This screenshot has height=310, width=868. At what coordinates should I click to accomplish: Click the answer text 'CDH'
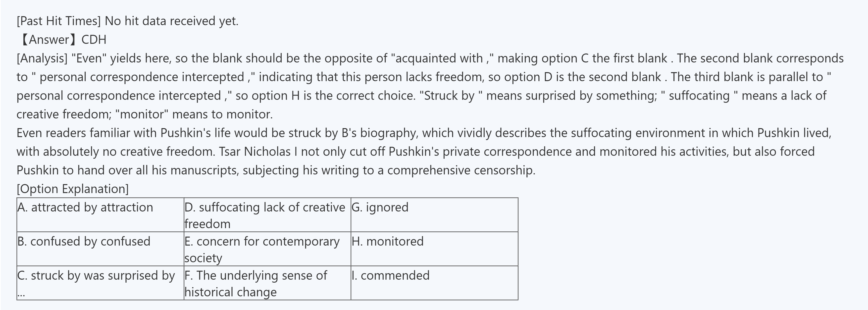[x=94, y=40]
